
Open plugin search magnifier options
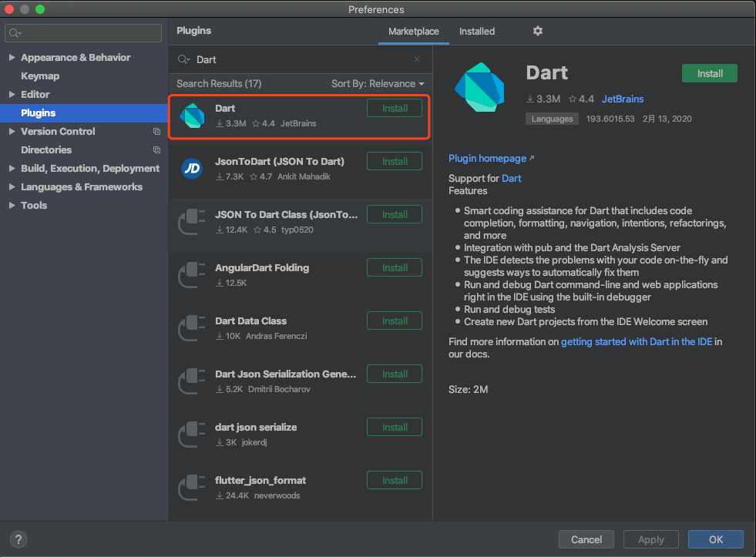183,59
